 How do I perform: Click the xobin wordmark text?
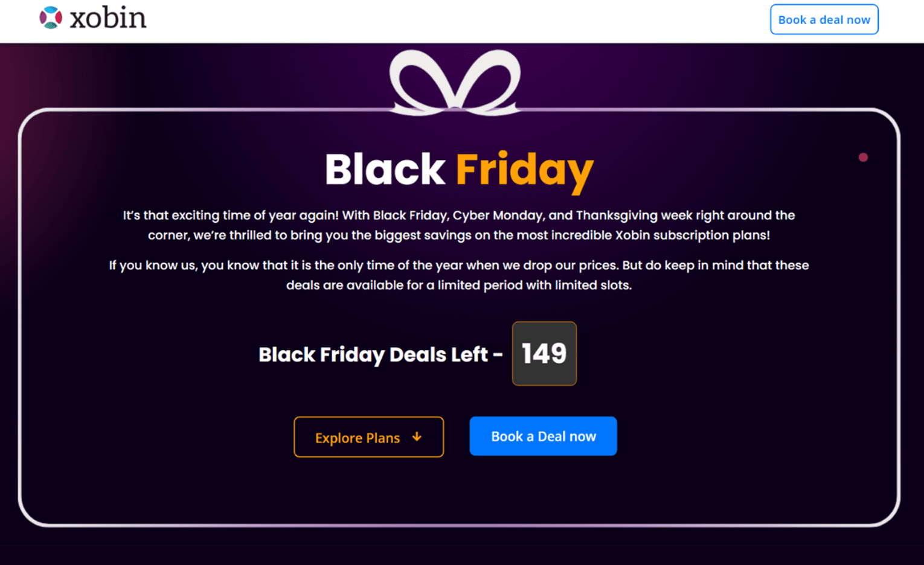(108, 19)
